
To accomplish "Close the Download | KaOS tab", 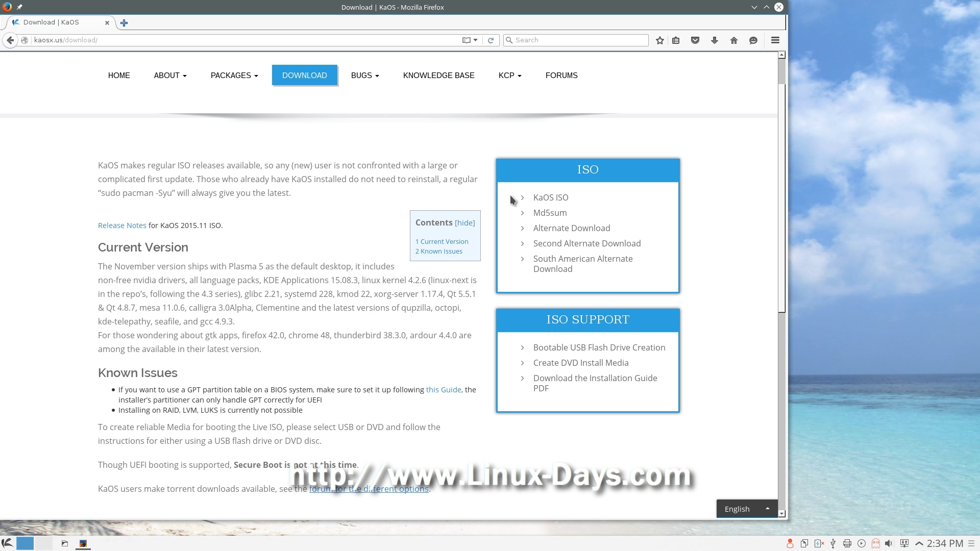I will [107, 22].
